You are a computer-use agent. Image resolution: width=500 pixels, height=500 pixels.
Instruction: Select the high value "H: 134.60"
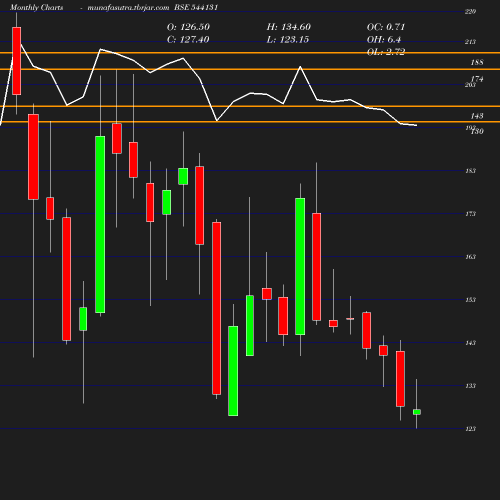(x=288, y=27)
